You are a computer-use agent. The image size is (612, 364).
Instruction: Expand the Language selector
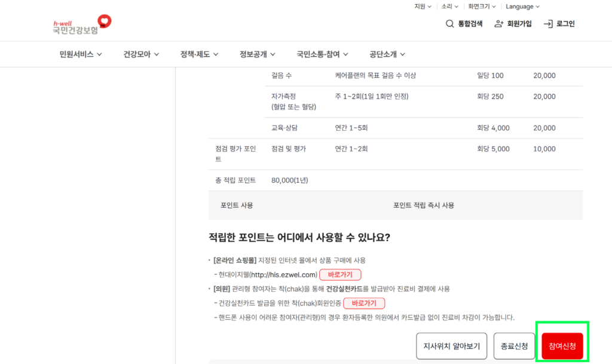522,7
